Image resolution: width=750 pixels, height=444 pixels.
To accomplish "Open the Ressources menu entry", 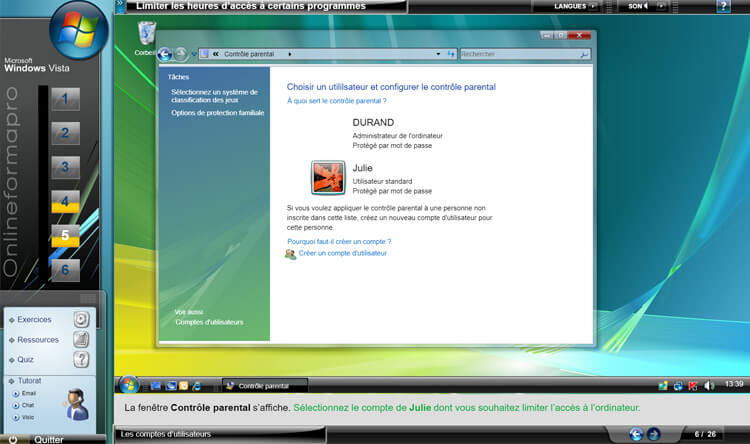I will pos(38,340).
